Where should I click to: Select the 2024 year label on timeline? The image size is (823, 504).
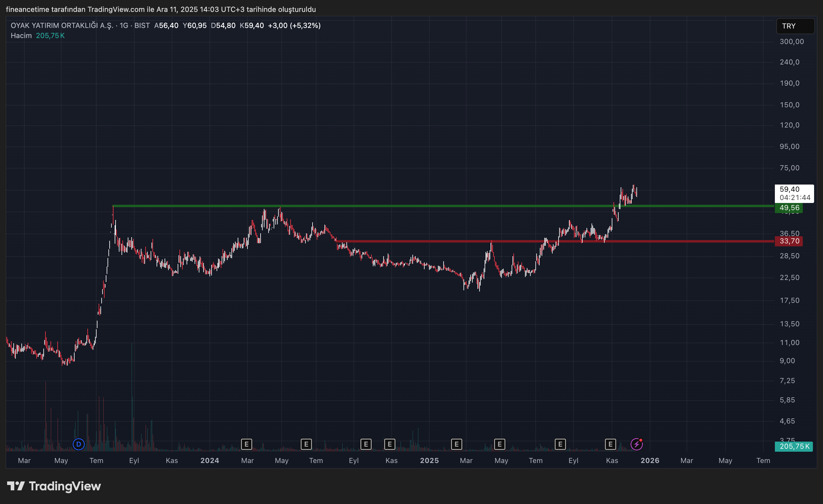[210, 460]
